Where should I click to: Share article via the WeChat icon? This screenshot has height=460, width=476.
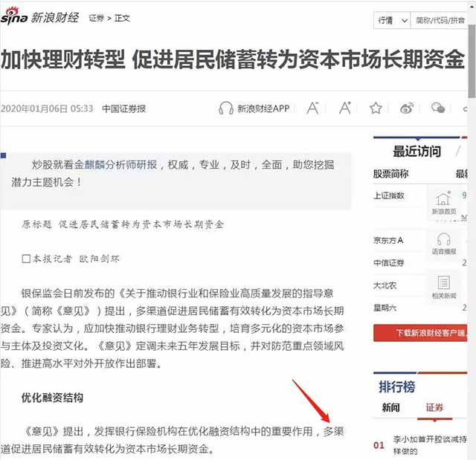point(438,108)
